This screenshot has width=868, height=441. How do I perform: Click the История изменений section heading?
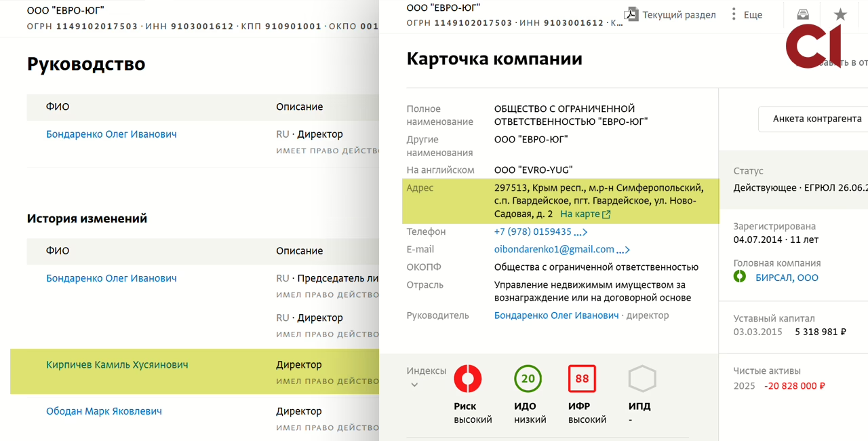(x=87, y=218)
